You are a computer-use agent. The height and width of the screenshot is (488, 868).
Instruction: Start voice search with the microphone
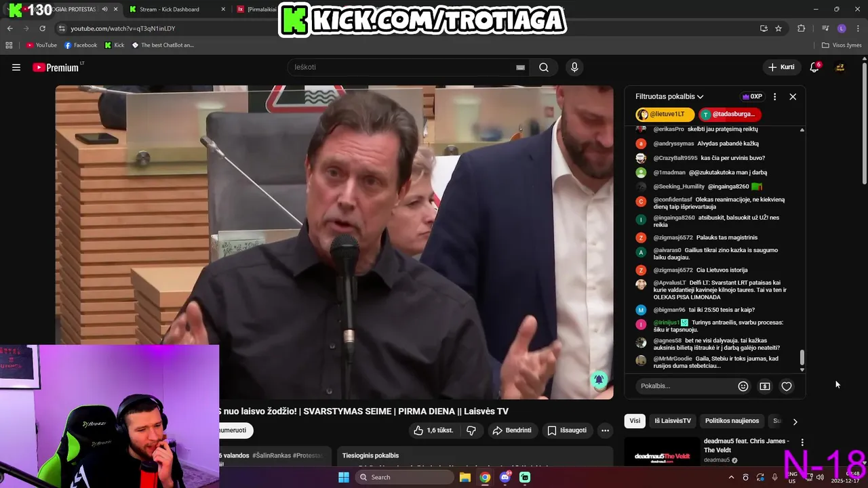tap(574, 67)
